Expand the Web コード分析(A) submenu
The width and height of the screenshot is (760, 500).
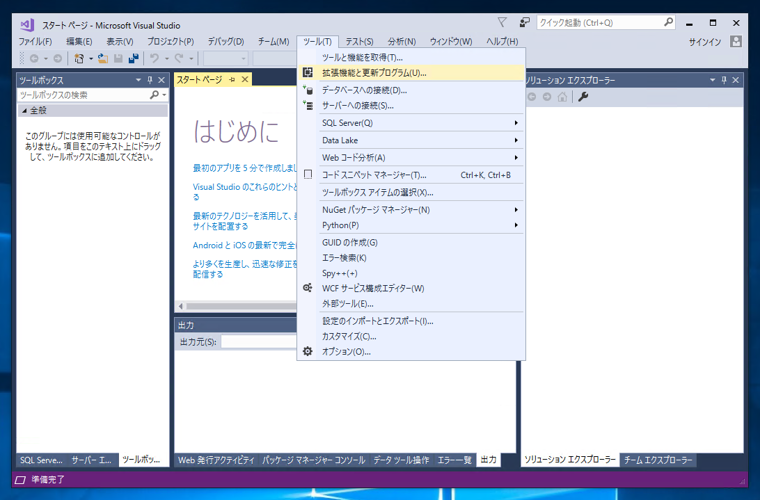pyautogui.click(x=516, y=157)
